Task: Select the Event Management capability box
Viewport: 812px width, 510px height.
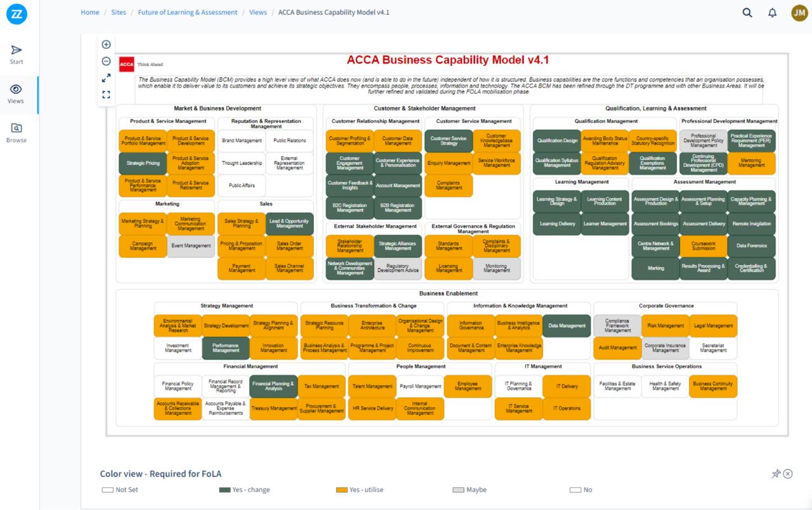Action: click(191, 246)
